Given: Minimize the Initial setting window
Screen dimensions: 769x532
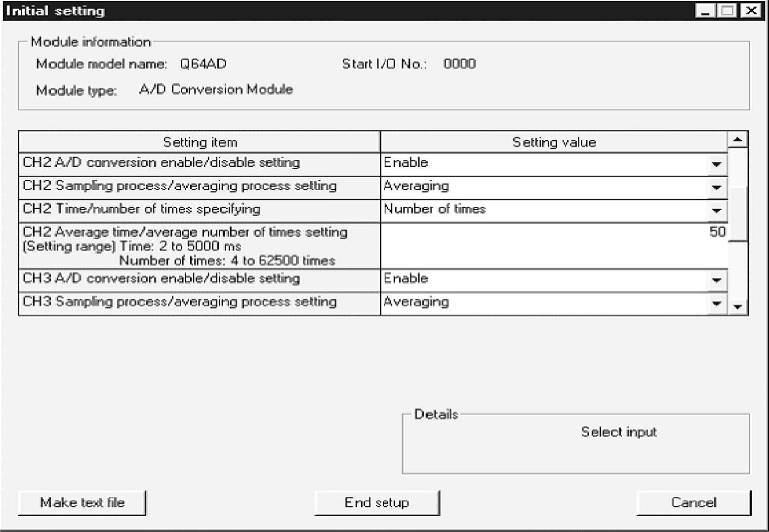Looking at the screenshot, I should [705, 11].
